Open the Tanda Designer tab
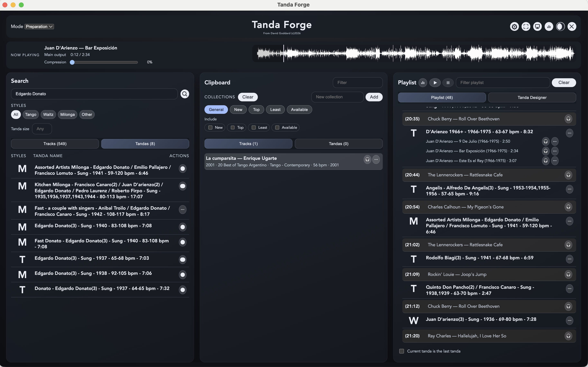588x367 pixels. pos(532,98)
